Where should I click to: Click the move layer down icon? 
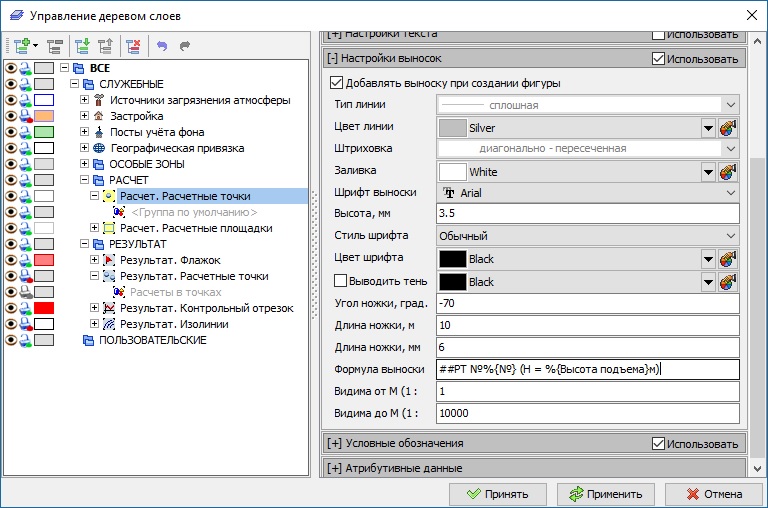[x=82, y=45]
